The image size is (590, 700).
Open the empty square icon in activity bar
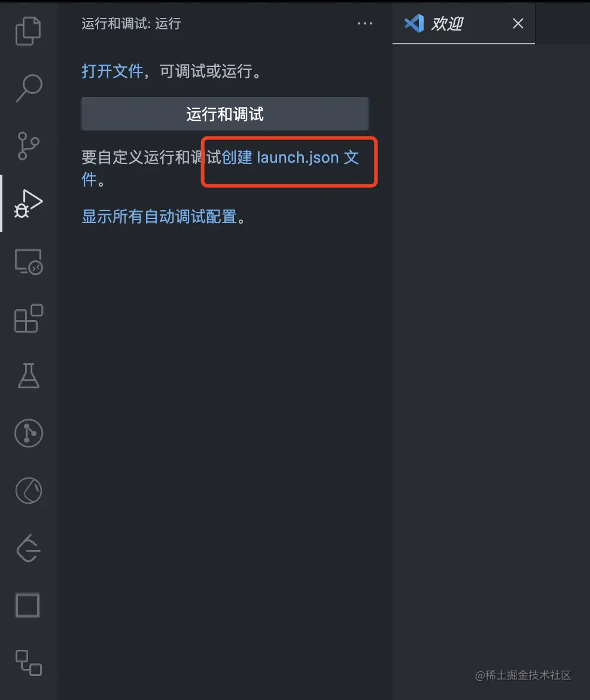(x=28, y=605)
